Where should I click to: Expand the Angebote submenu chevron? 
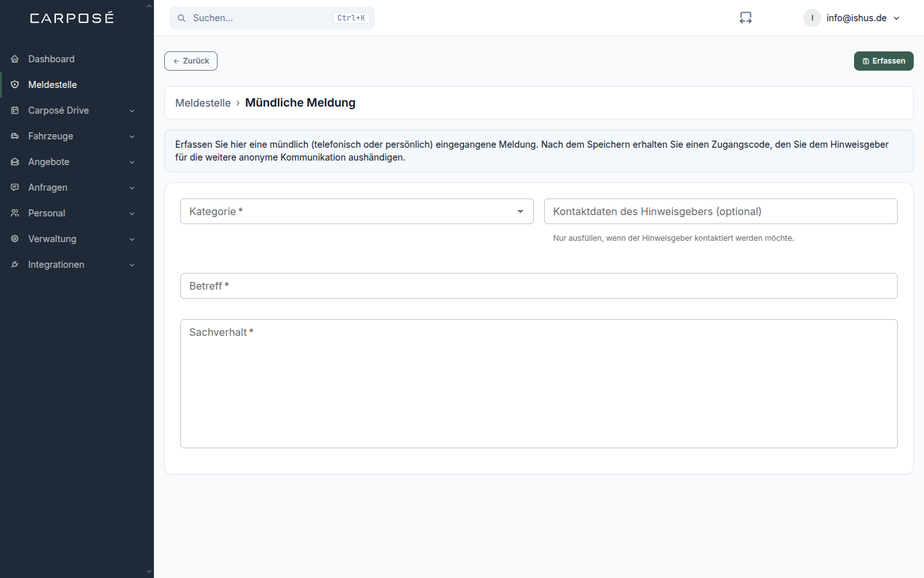pos(132,162)
